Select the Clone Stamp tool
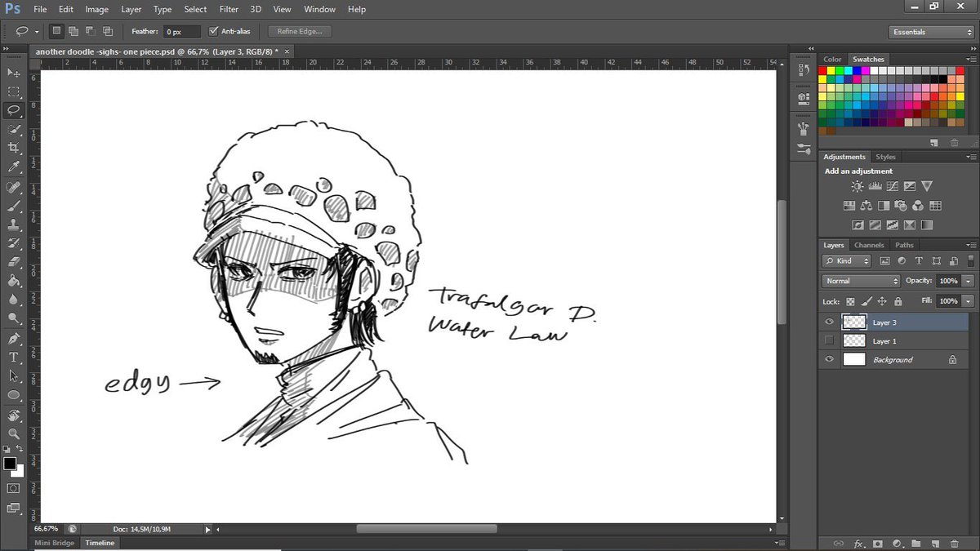 [x=14, y=224]
